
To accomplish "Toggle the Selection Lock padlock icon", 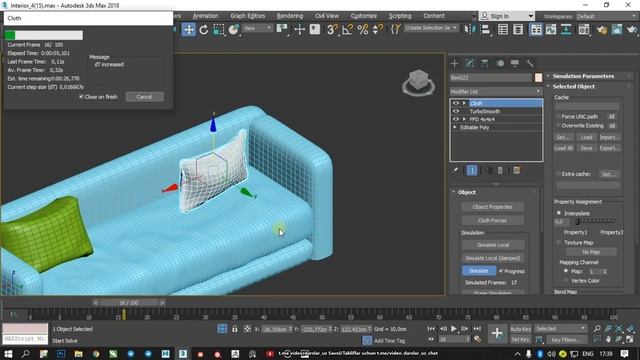I will pyautogui.click(x=235, y=329).
